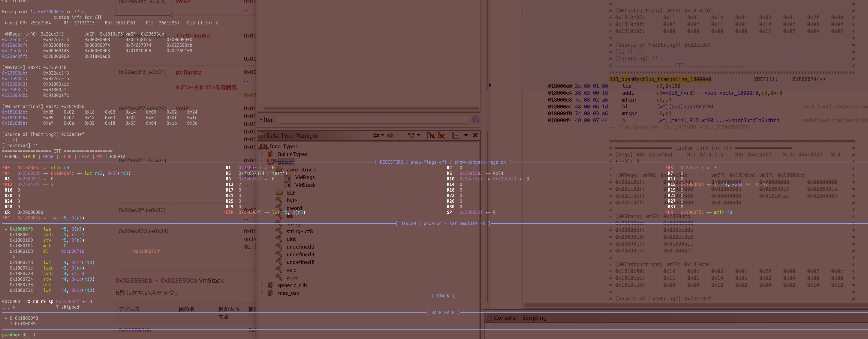Click the red TheStringSrc label in notes
This screenshot has width=868, height=339.
(x=193, y=36)
